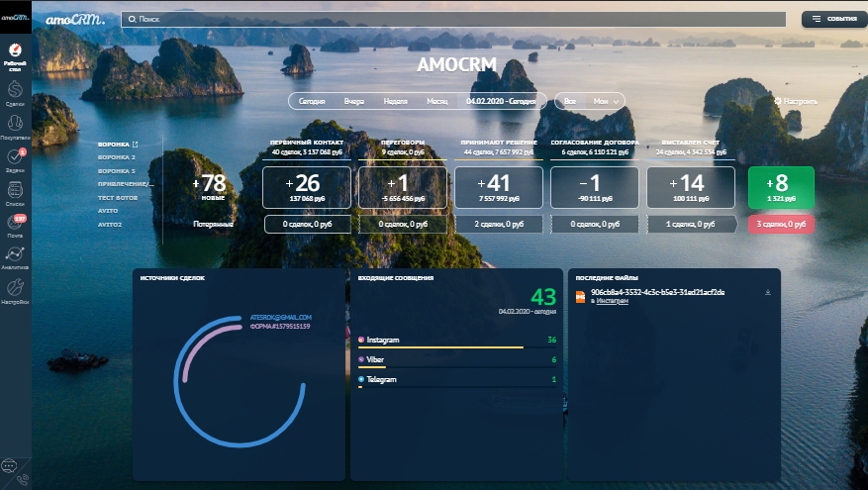Screen dimensions: 868x490
Task: Click into the Поиск search field
Action: pos(453,19)
